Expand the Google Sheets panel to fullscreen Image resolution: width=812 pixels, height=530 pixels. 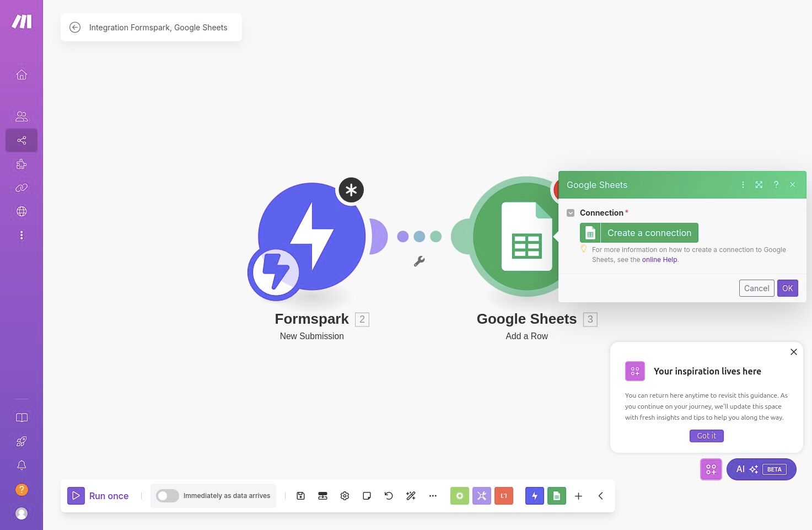pos(759,185)
